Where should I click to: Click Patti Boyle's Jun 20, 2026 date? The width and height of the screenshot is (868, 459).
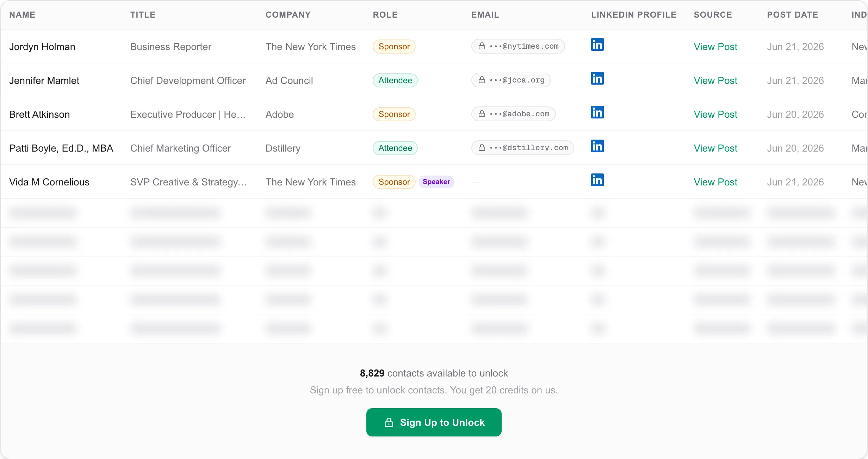click(x=795, y=148)
